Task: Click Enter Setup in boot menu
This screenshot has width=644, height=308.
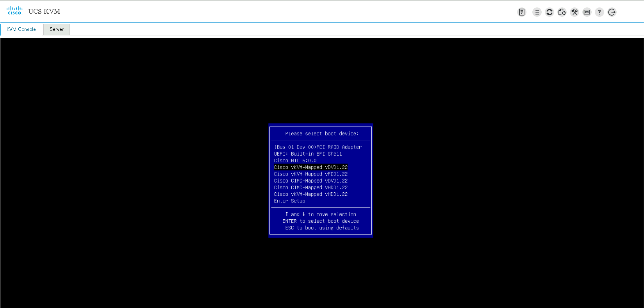Action: coord(289,201)
